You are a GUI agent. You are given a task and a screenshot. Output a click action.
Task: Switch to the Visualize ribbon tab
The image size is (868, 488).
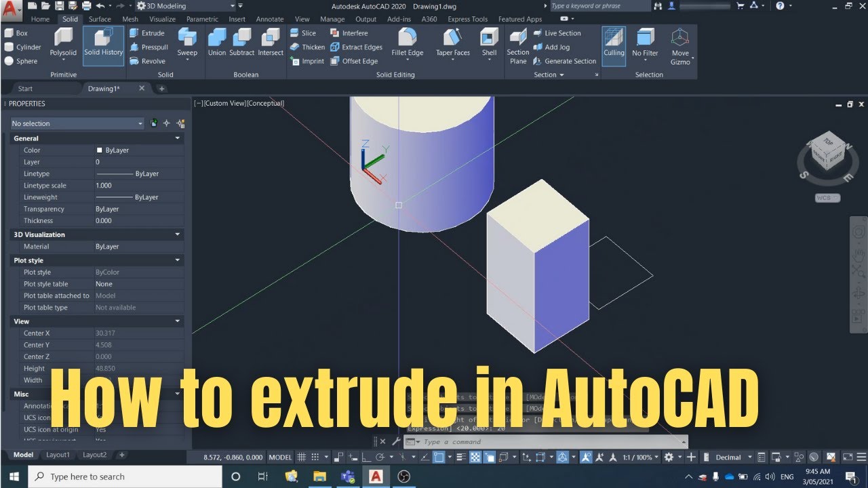coord(161,19)
